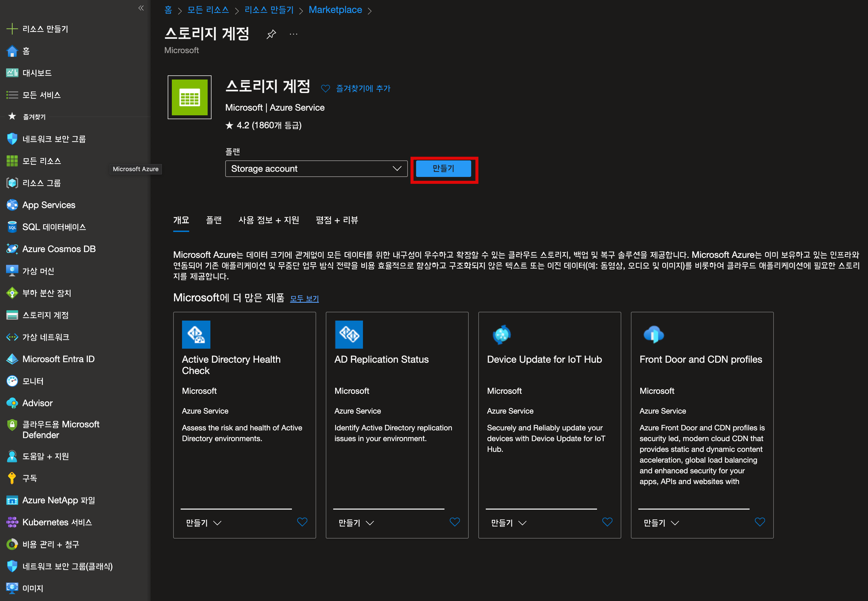Expand 만들기 on AD Replication Status card
This screenshot has width=868, height=601.
click(356, 523)
